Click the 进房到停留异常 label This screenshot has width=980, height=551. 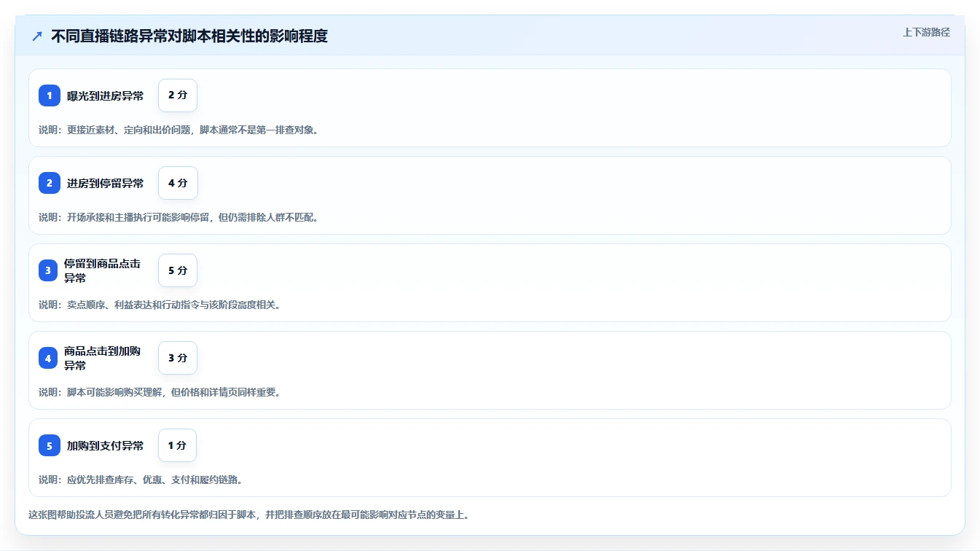106,183
